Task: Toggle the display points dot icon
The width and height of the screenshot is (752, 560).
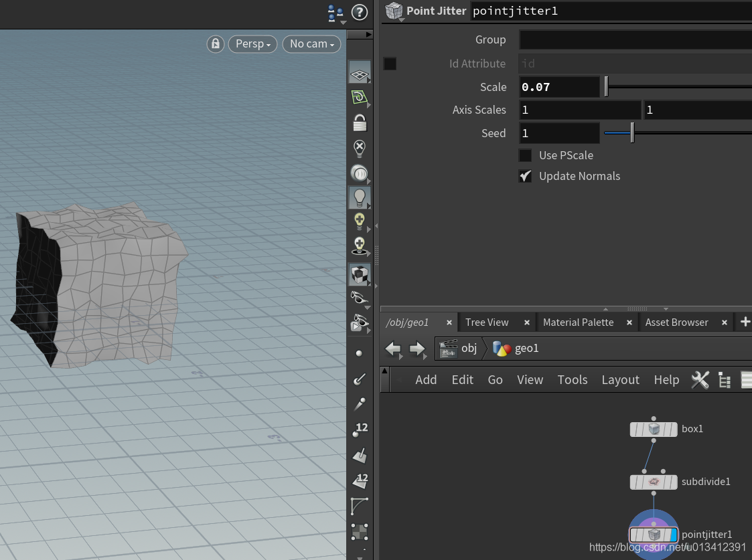Action: pyautogui.click(x=359, y=353)
